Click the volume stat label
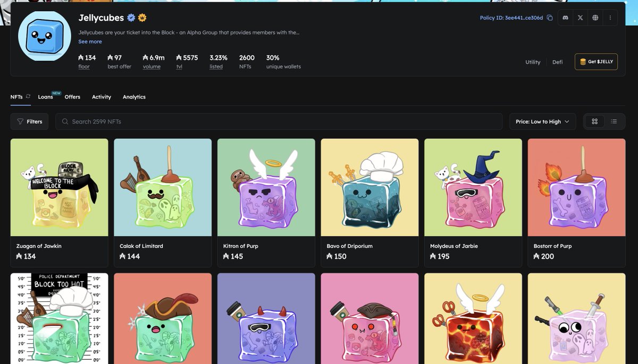 [152, 67]
